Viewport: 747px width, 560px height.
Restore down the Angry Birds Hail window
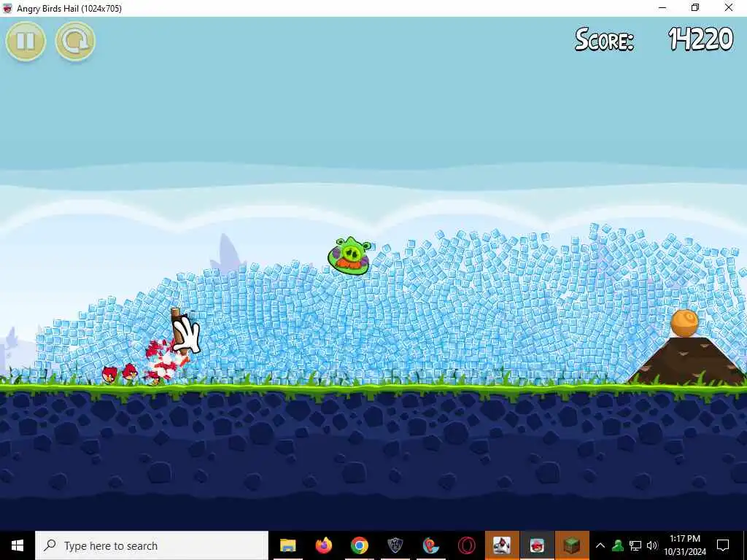[x=695, y=8]
